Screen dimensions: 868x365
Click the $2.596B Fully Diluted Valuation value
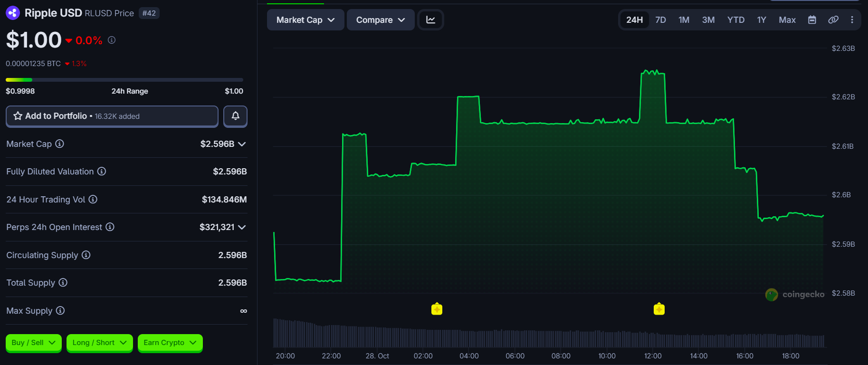(x=230, y=172)
